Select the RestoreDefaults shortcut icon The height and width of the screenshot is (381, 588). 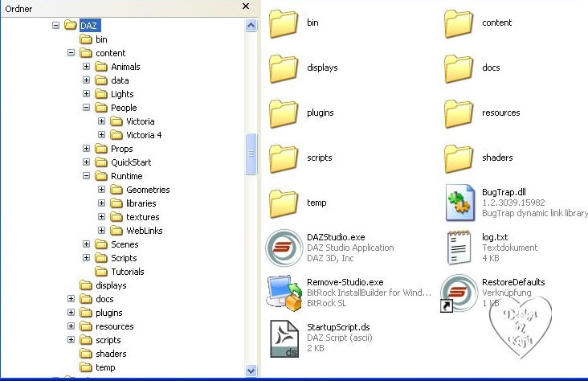459,293
